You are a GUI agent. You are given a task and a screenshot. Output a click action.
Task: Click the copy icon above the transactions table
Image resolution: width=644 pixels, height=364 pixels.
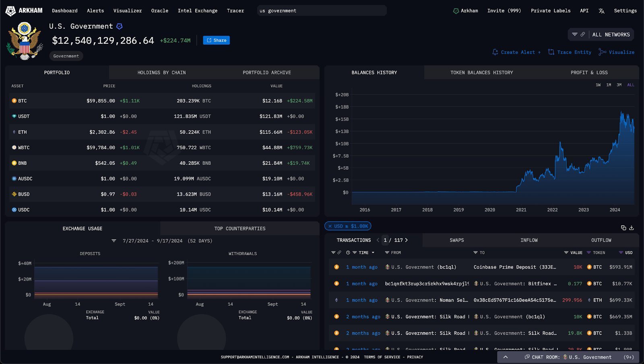tap(623, 228)
